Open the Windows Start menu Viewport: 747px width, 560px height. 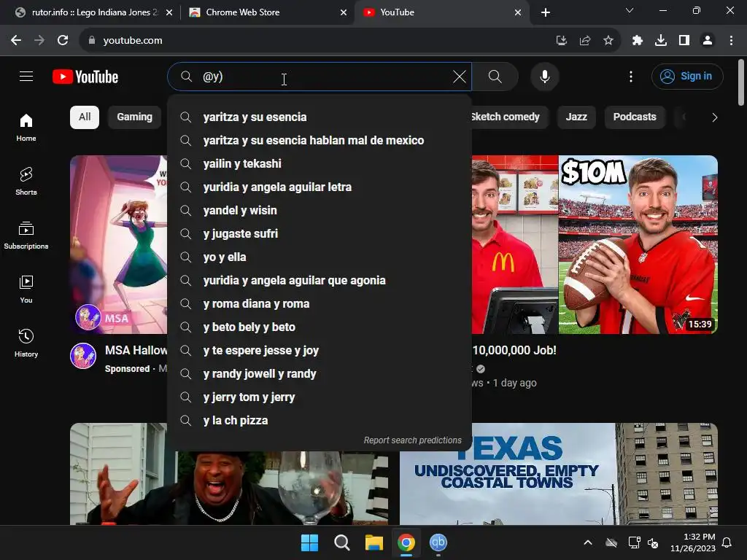tap(309, 542)
